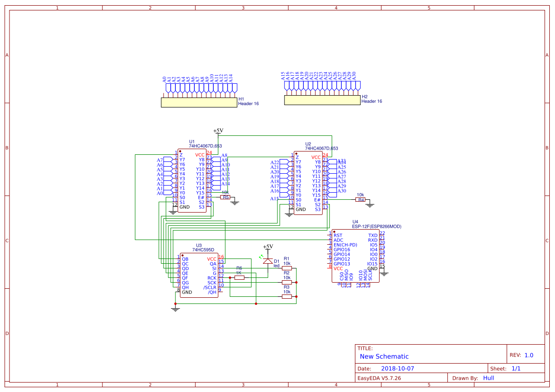Click the H2 header component body

click(x=322, y=100)
